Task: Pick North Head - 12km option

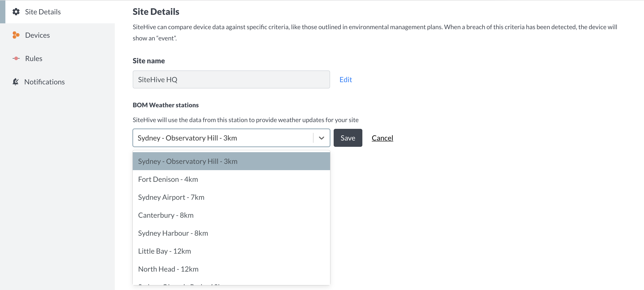Action: point(231,269)
